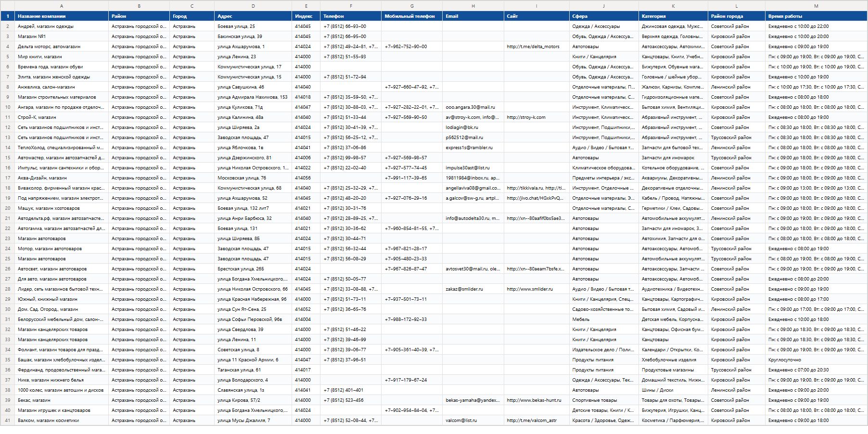Click email cell 'valcom@list.ru'
This screenshot has height=434, width=868.
(473, 421)
